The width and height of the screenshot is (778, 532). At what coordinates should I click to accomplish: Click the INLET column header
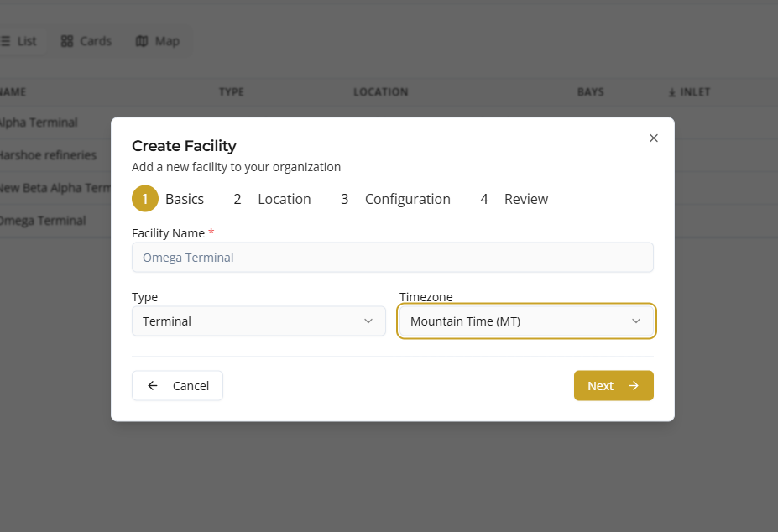point(689,91)
